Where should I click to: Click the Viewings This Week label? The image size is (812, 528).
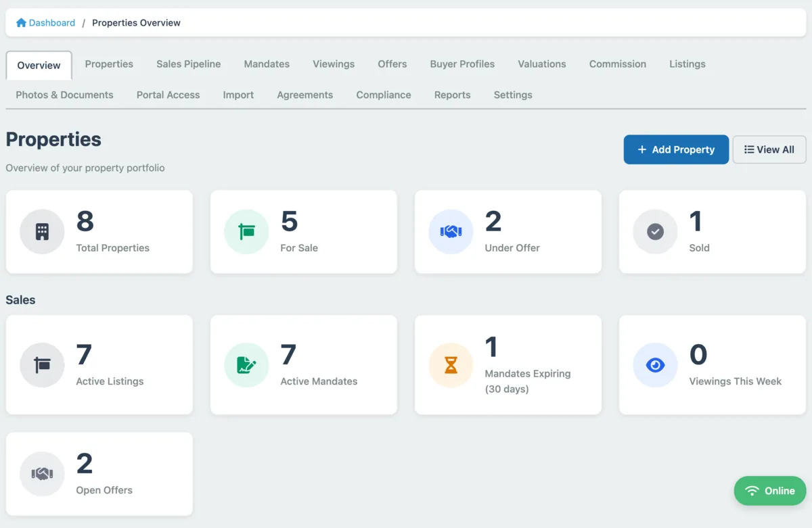pyautogui.click(x=736, y=381)
